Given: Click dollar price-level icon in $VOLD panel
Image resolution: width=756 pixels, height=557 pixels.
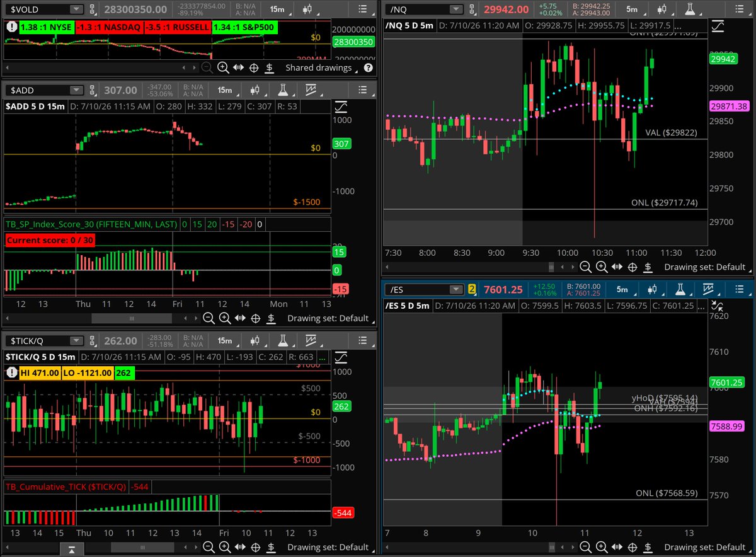Looking at the screenshot, I should tap(270, 67).
